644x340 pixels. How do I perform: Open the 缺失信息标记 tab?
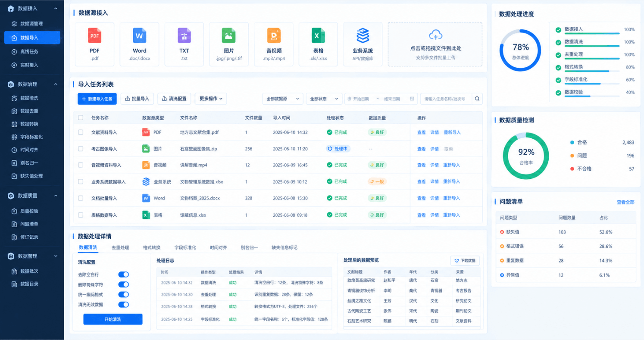point(284,248)
